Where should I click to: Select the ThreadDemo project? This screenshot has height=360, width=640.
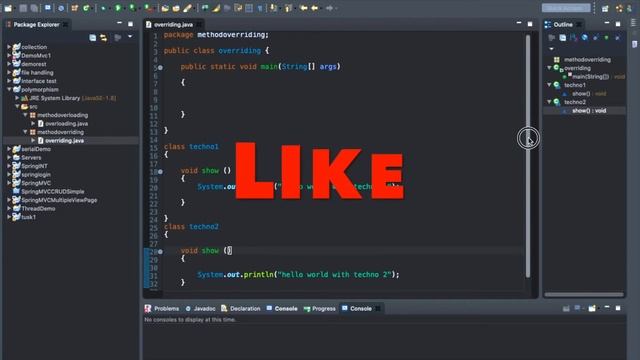tap(38, 209)
